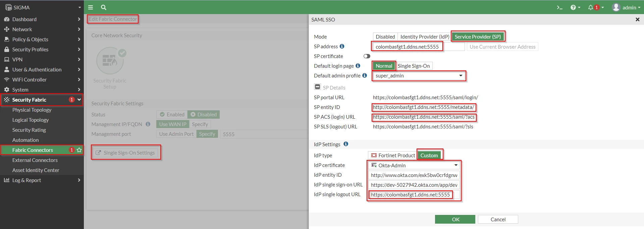Edit the IdP single logout URL field

click(414, 194)
